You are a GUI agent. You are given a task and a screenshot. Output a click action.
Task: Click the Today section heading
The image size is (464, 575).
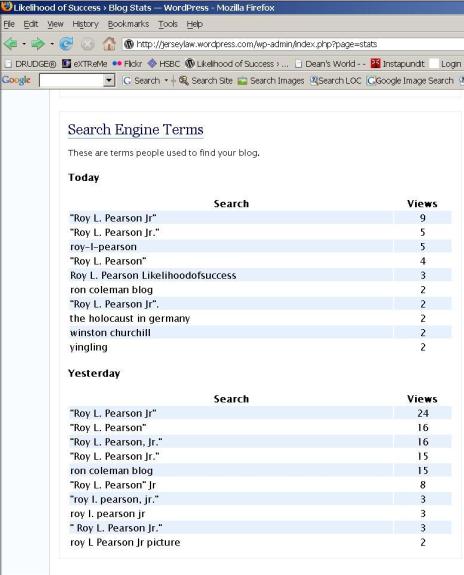tap(84, 177)
